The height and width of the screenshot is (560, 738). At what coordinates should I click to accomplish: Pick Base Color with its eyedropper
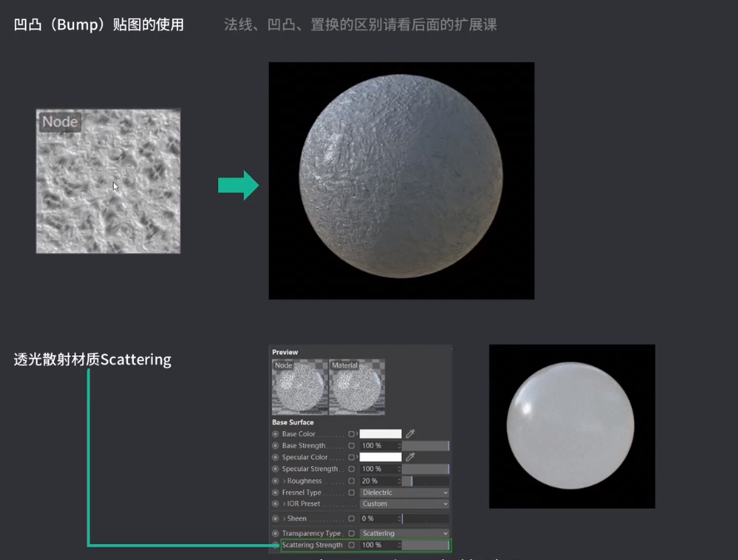410,434
